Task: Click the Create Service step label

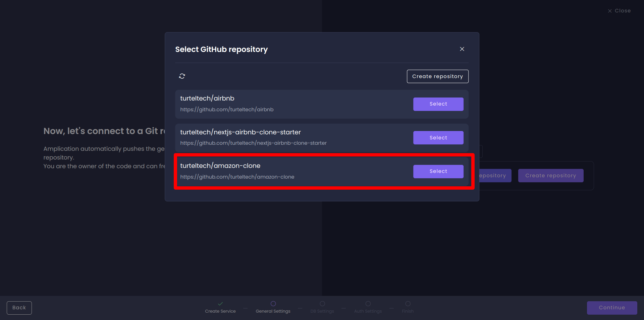Action: [x=220, y=311]
